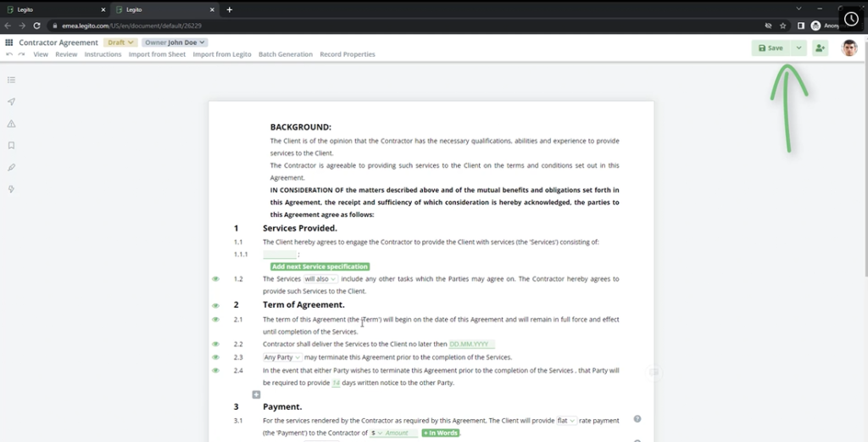Click the 'Payment.' heading
The height and width of the screenshot is (442, 868).
point(282,406)
